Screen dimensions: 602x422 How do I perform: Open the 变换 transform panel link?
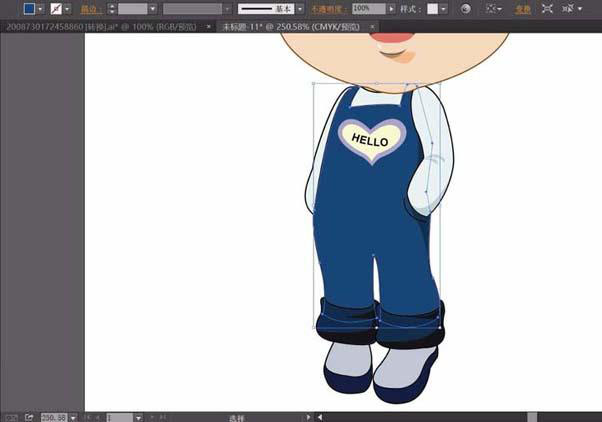[523, 9]
